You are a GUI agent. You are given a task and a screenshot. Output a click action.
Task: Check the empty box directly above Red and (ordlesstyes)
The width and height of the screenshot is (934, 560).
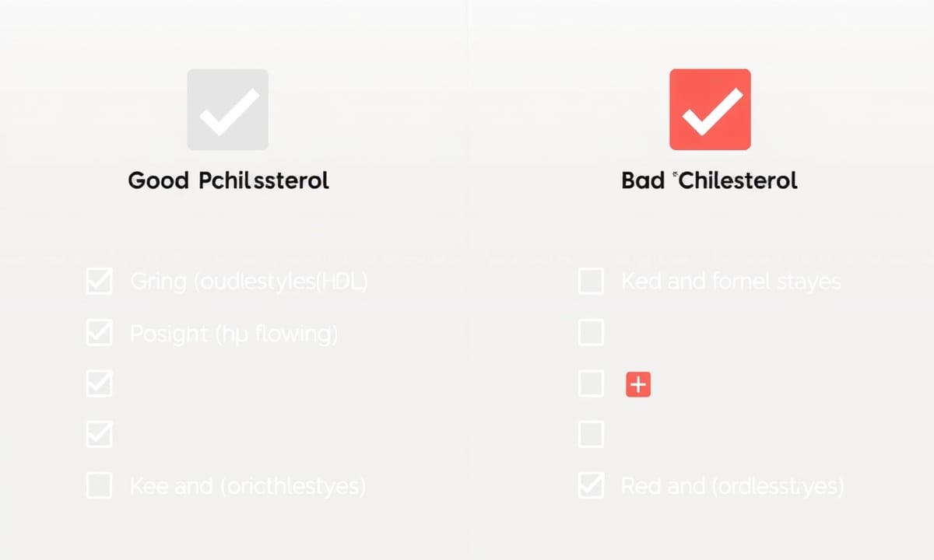(x=592, y=435)
